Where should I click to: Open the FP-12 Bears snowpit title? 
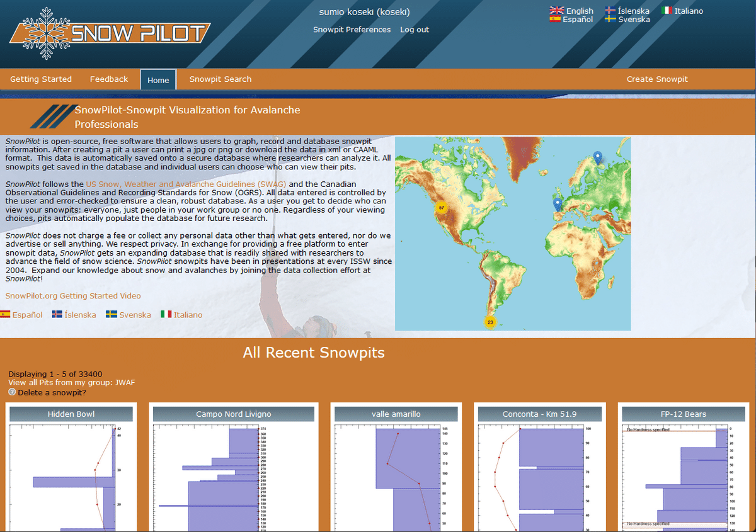tap(684, 414)
